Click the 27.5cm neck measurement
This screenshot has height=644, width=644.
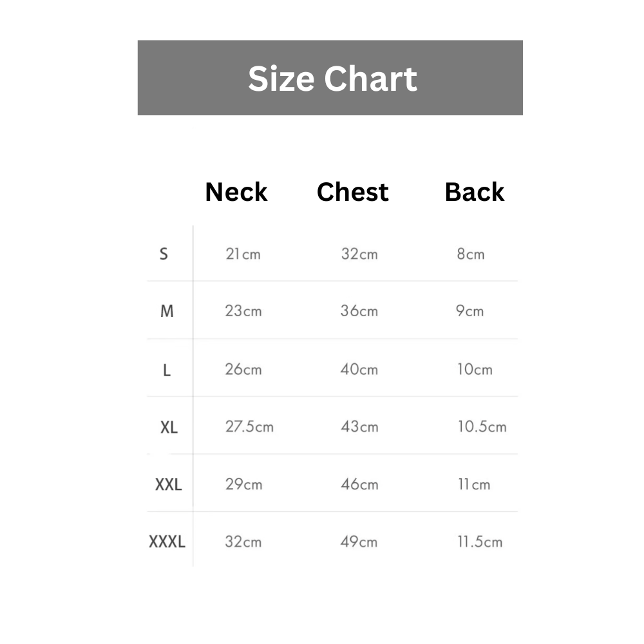click(249, 427)
